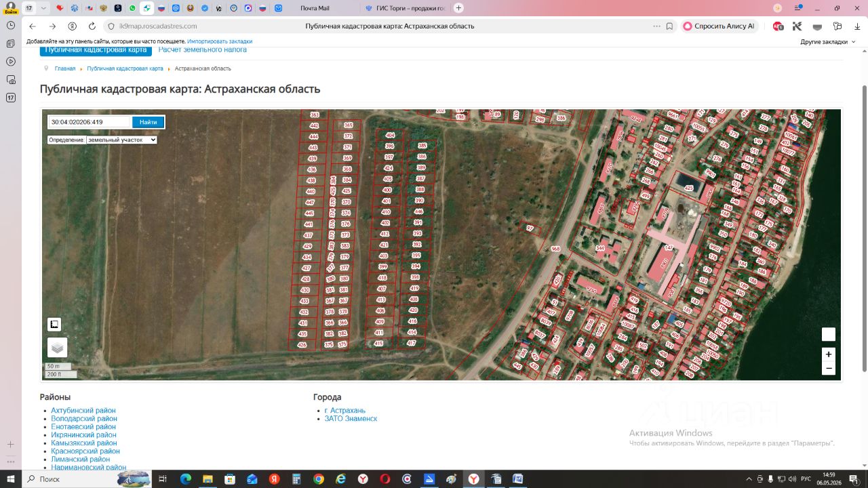Click the browser reload page icon

point(92,26)
